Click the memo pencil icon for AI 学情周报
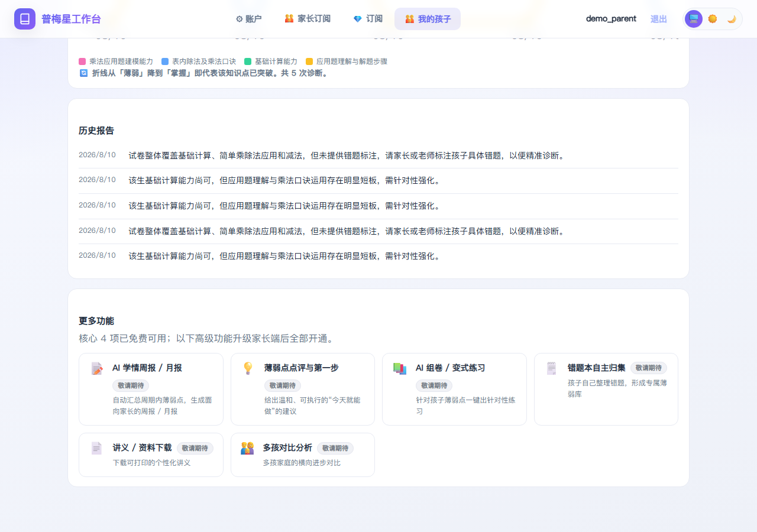 tap(97, 368)
